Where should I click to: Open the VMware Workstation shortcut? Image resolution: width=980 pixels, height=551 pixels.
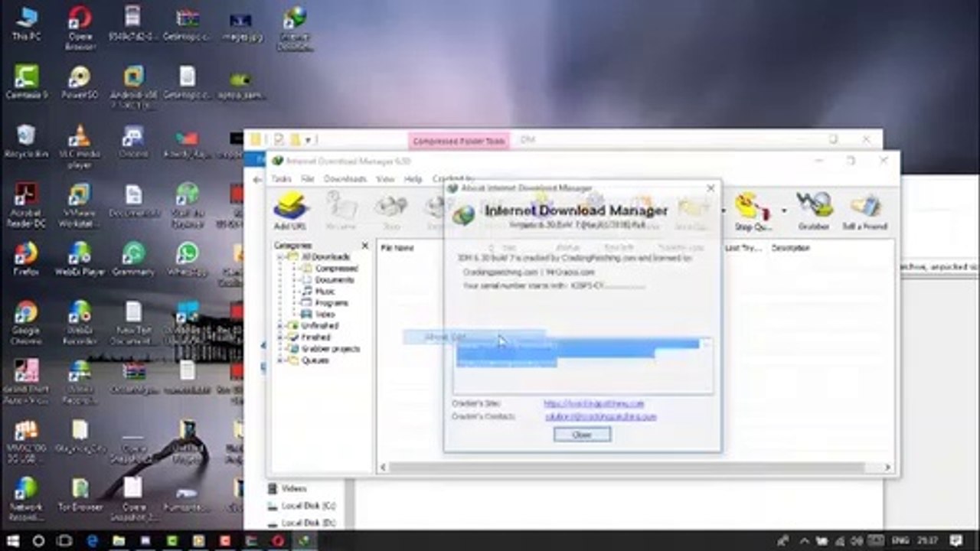(80, 203)
